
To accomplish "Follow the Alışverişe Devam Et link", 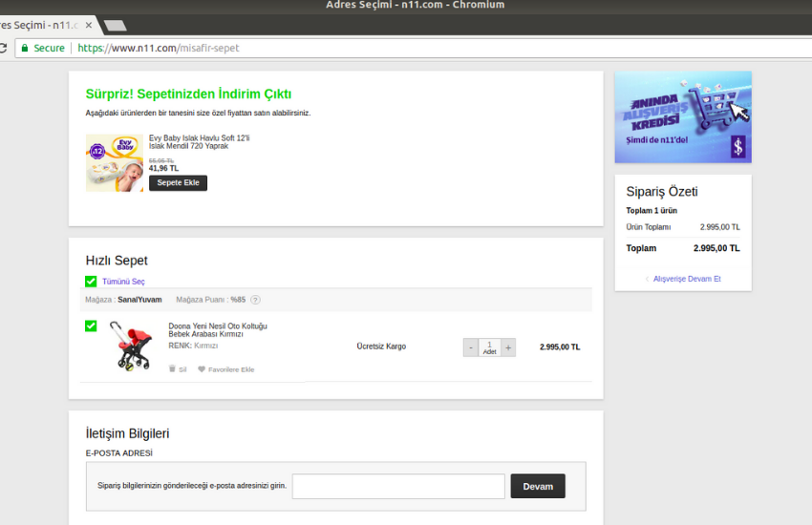I will [686, 279].
